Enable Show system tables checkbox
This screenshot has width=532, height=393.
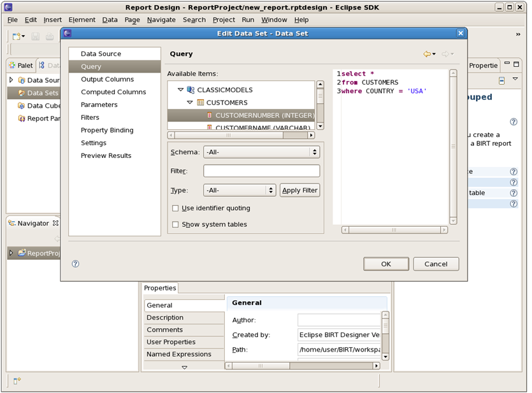175,224
